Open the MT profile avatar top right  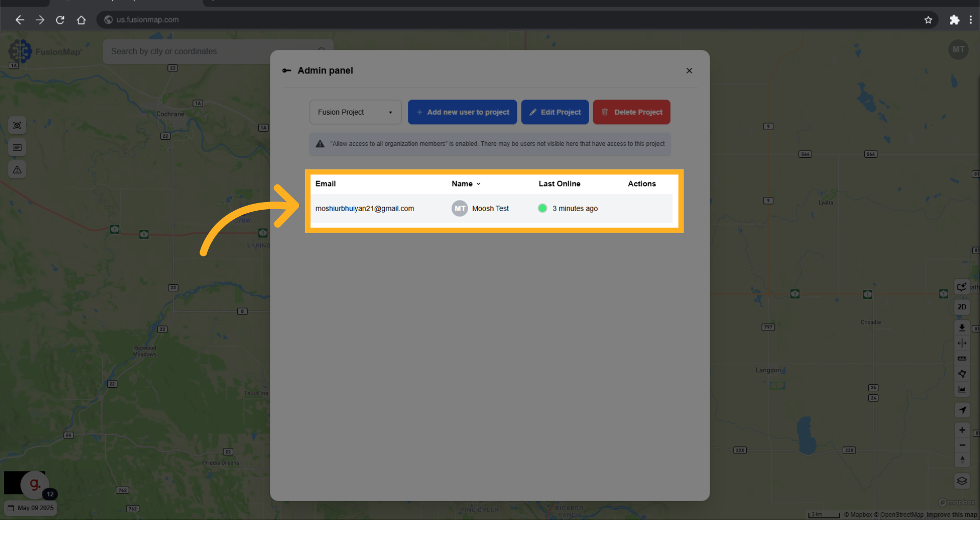pos(958,49)
